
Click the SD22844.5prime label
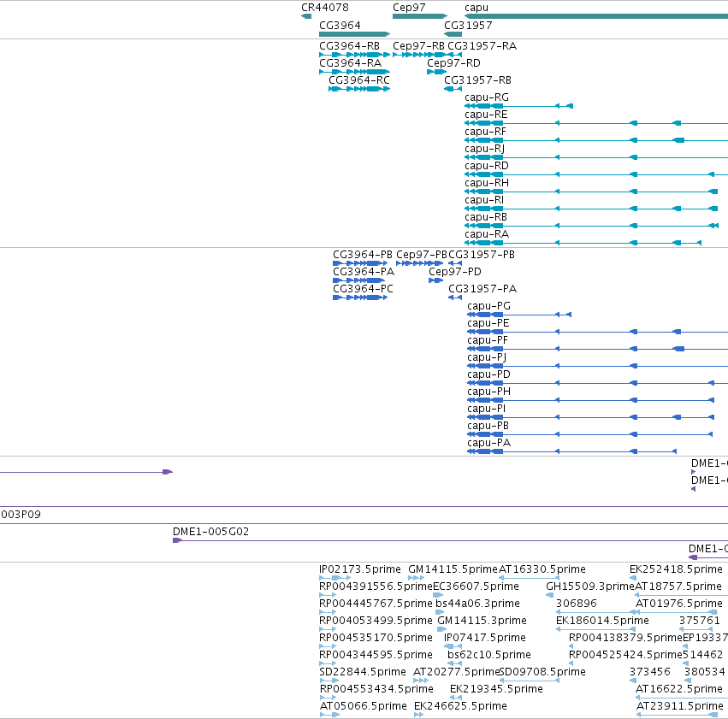pos(363,672)
